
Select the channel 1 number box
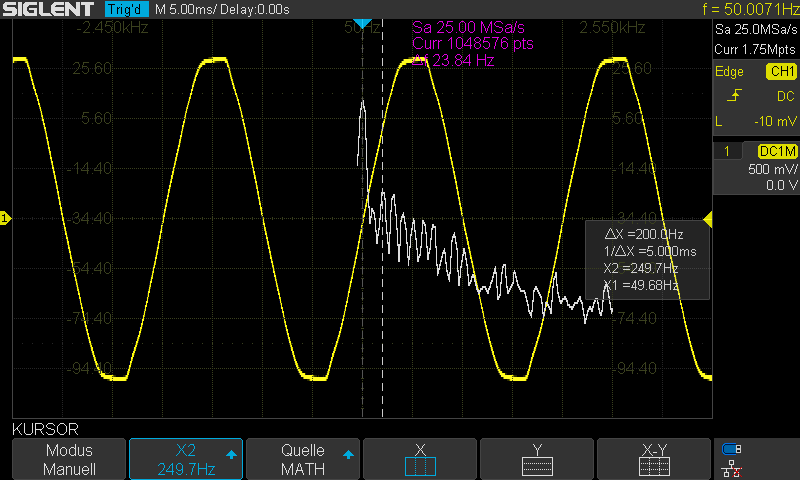click(x=727, y=151)
